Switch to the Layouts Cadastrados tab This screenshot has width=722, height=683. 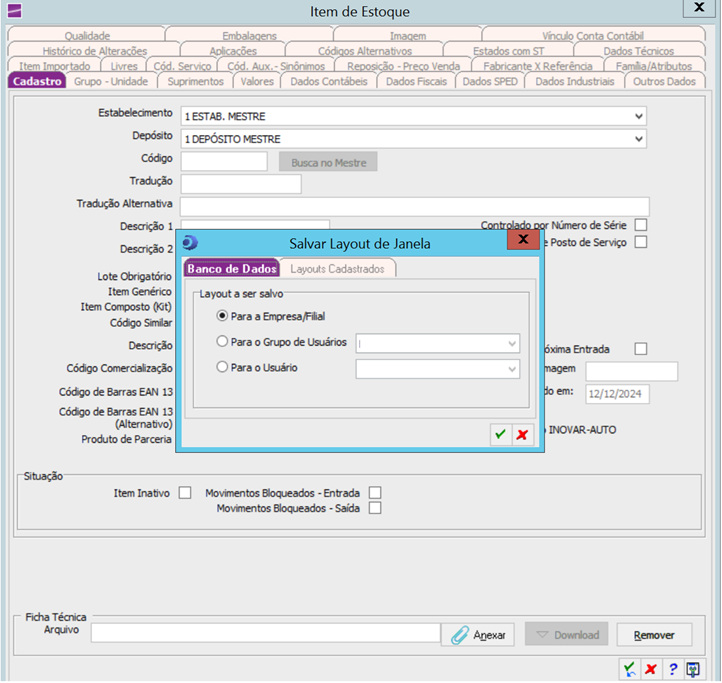(x=339, y=269)
